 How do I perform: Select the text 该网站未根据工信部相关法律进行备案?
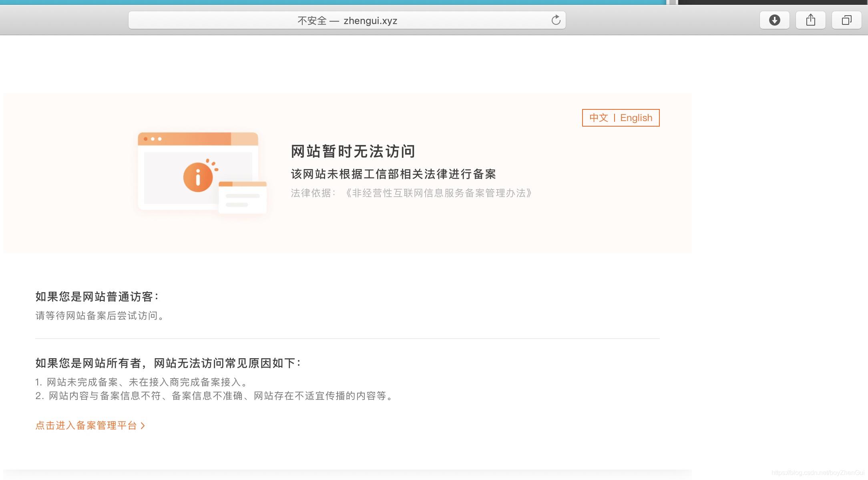click(x=393, y=174)
